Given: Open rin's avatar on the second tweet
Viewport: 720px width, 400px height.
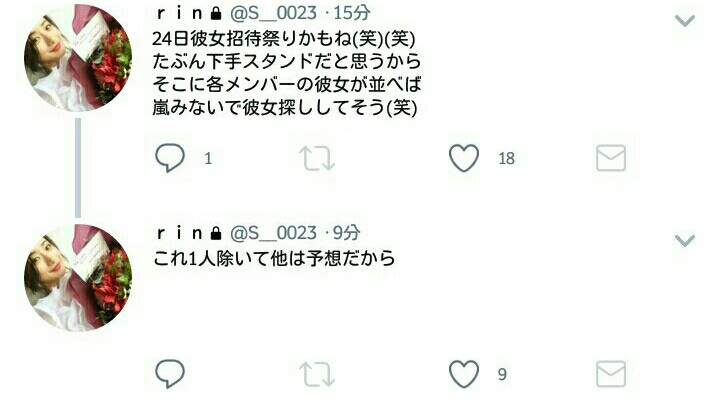Looking at the screenshot, I should (x=78, y=277).
